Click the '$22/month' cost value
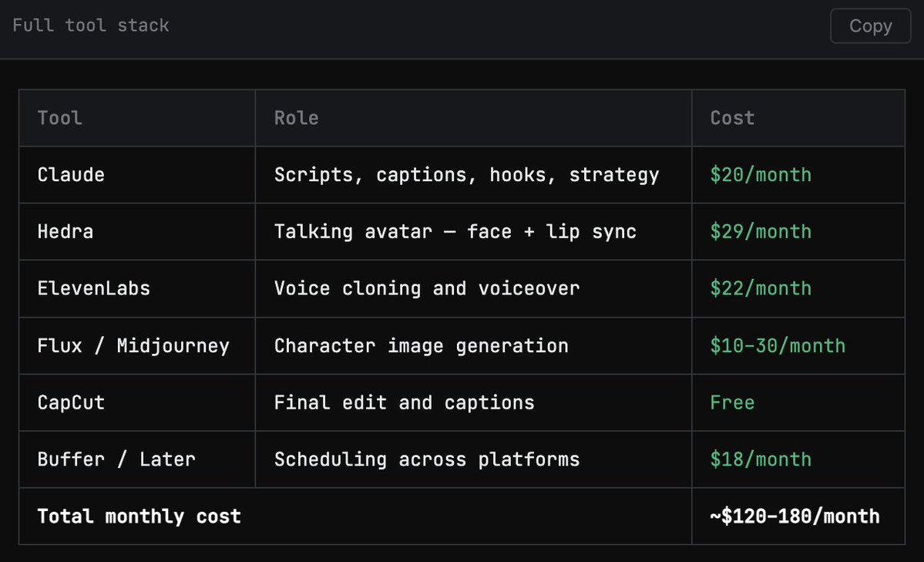924x562 pixels. [761, 288]
